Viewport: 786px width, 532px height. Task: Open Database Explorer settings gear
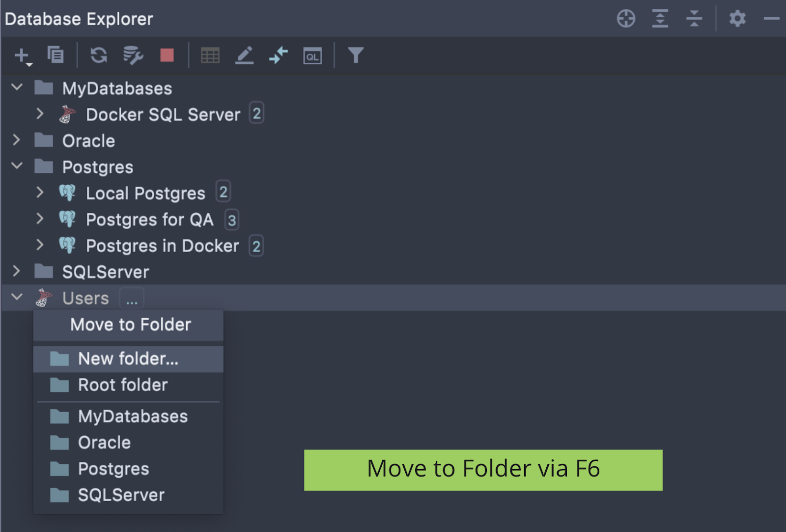click(737, 19)
